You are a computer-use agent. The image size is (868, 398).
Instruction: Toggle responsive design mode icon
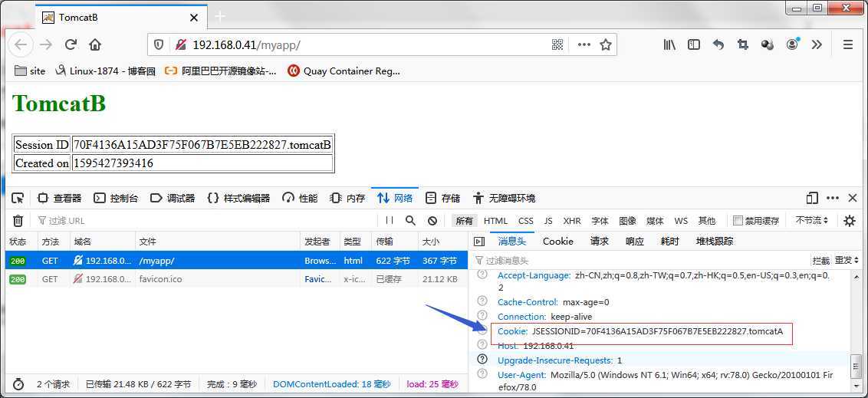pos(812,198)
